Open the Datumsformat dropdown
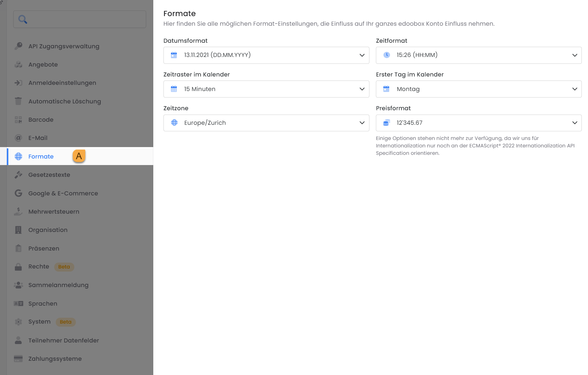Image resolution: width=588 pixels, height=375 pixels. click(x=266, y=55)
